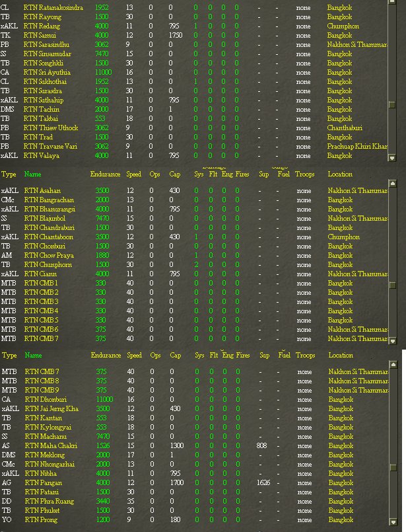Sort middle list by Type column header

pos(9,174)
